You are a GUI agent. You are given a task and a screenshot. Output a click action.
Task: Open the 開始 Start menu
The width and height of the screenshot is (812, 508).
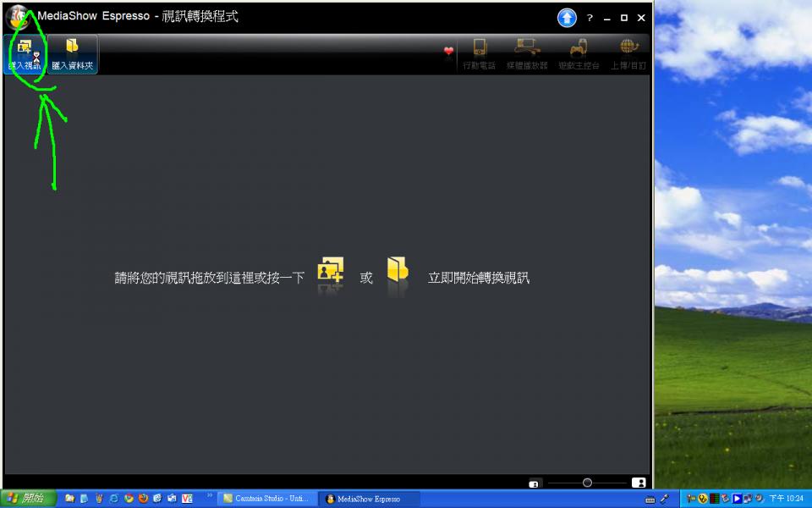coord(27,499)
